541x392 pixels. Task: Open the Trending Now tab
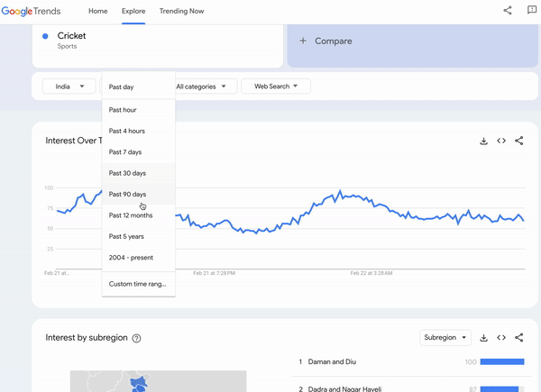[x=182, y=11]
